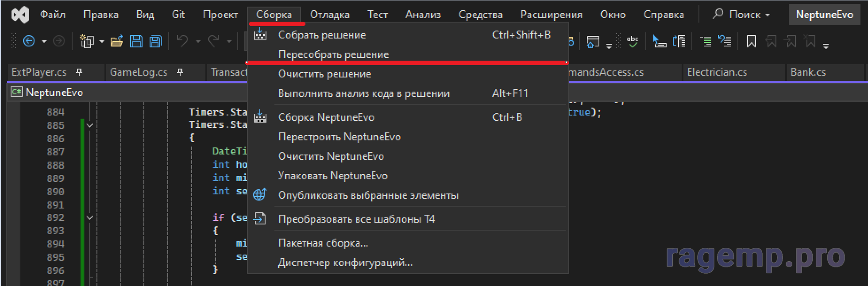
Task: Choose Очистить решение menu entry
Action: (x=324, y=74)
